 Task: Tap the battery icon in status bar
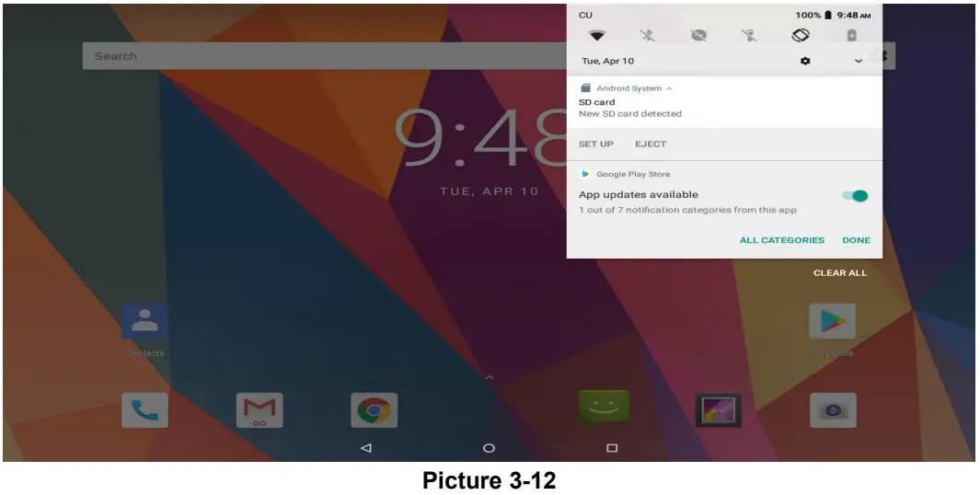coord(829,15)
